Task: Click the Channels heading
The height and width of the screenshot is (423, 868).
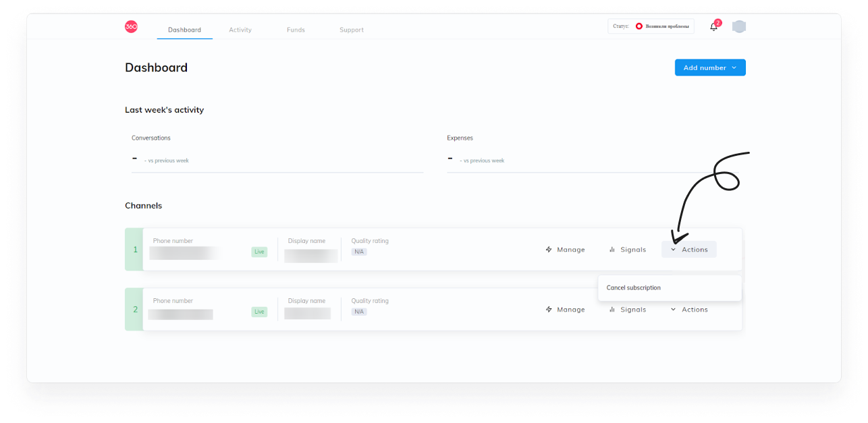Action: [x=143, y=206]
